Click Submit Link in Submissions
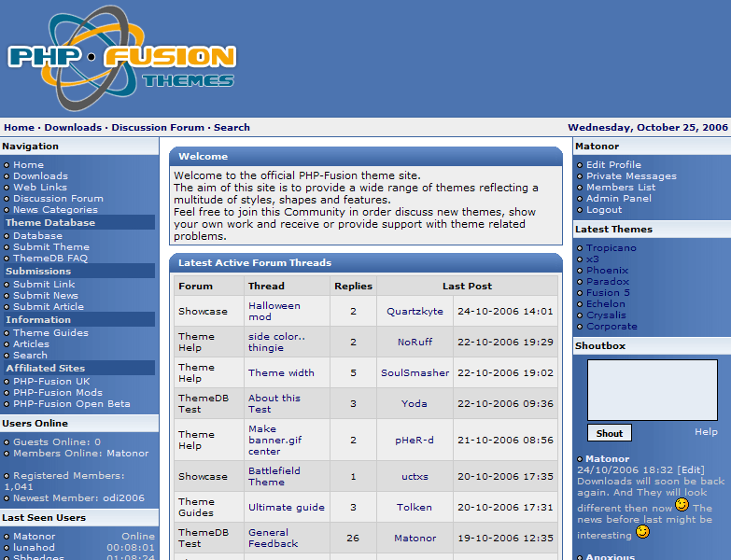Image resolution: width=731 pixels, height=560 pixels. (44, 284)
